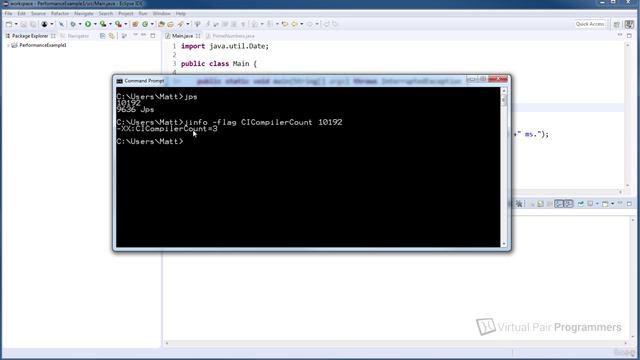Open the Debug button dropdown arrow
Viewport: 640px width, 360px height.
tap(80, 24)
